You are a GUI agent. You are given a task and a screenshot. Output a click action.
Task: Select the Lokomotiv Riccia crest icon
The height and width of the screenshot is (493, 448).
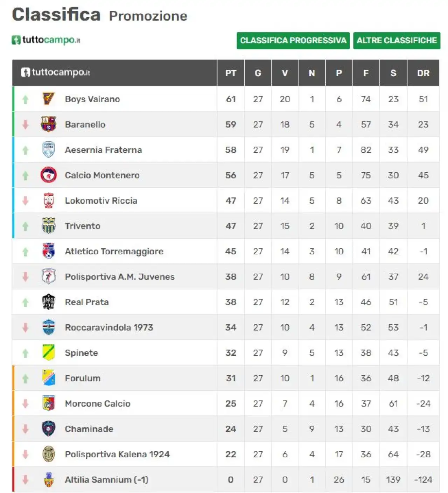49,200
